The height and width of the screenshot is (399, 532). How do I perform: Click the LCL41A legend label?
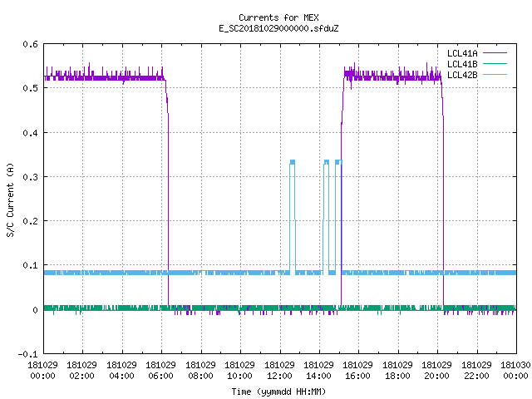462,53
